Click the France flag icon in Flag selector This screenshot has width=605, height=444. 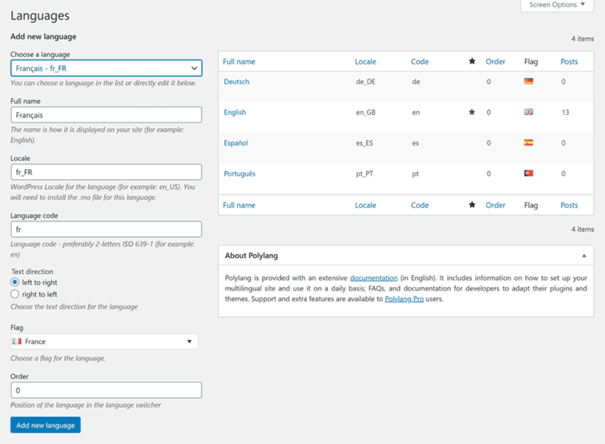[x=17, y=341]
